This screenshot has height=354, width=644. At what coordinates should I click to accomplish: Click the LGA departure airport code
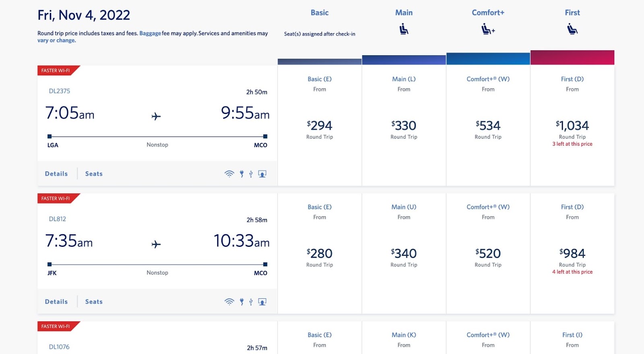pos(53,145)
